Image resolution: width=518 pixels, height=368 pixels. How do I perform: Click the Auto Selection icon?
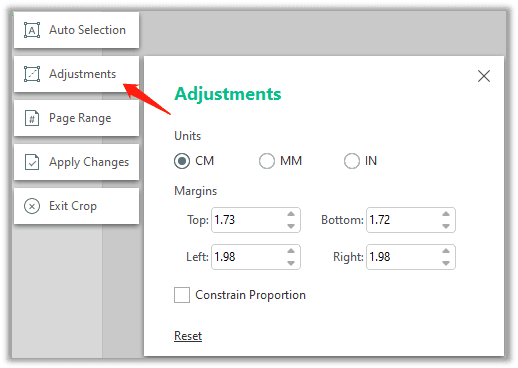tap(32, 30)
